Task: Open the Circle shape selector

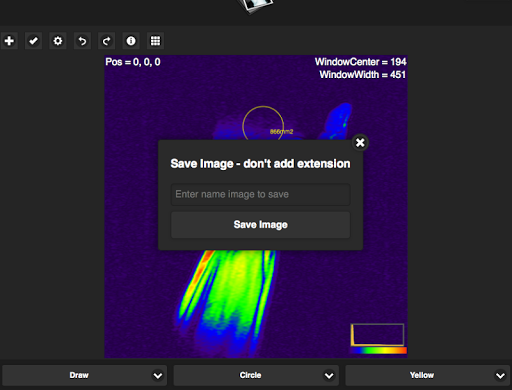Action: [x=256, y=375]
